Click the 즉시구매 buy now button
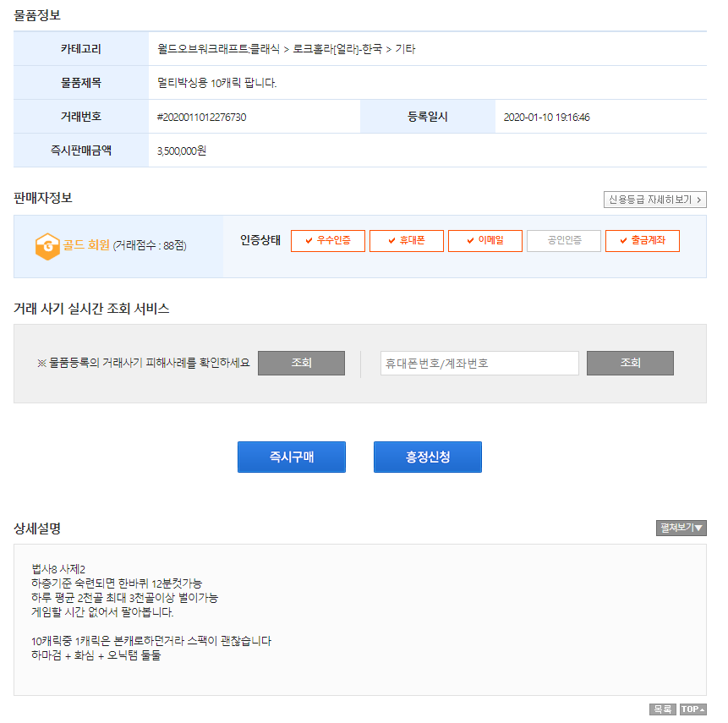 pos(291,457)
